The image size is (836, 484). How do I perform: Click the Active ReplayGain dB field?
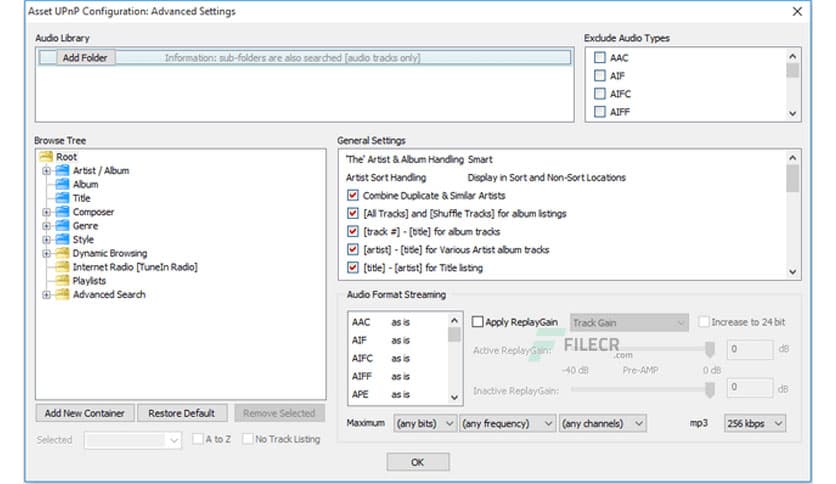(749, 349)
